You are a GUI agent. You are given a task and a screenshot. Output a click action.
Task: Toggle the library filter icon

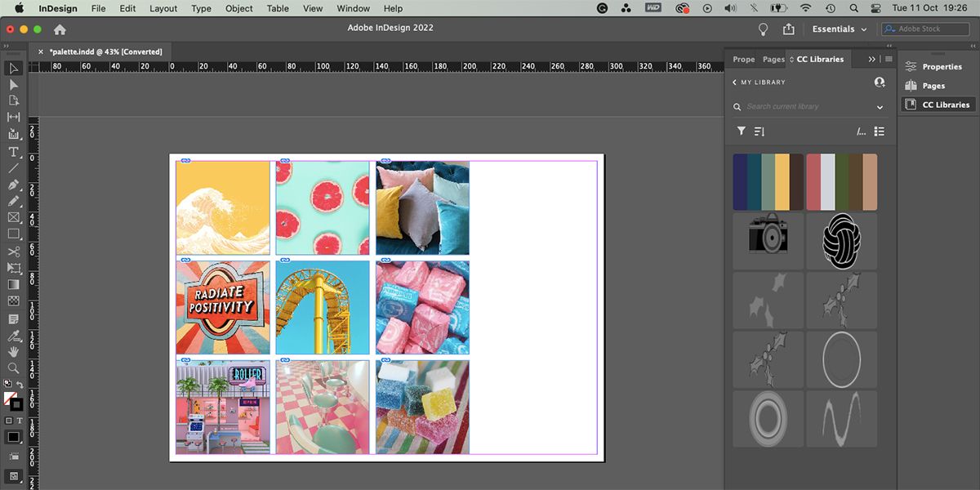[742, 131]
